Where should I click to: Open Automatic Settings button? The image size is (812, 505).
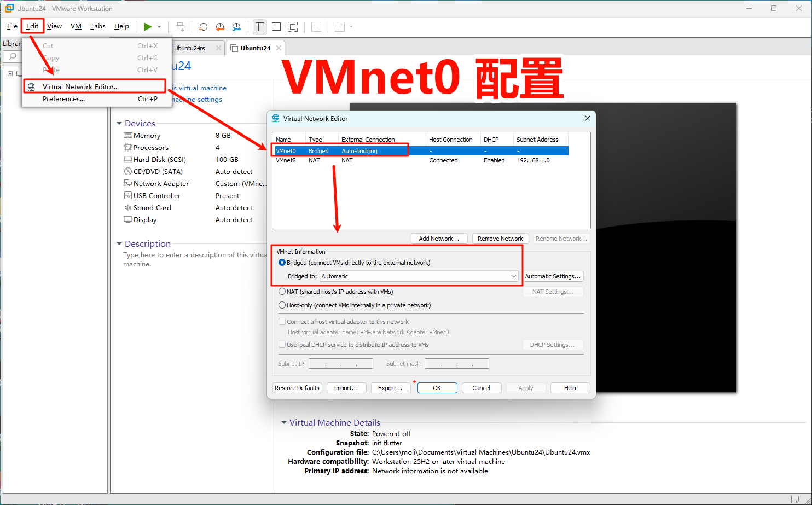pyautogui.click(x=553, y=276)
